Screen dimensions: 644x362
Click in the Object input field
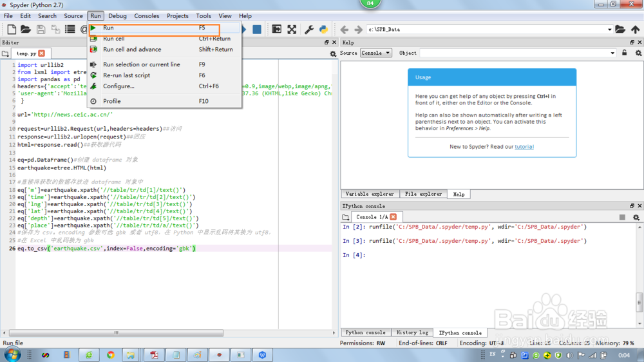[514, 53]
